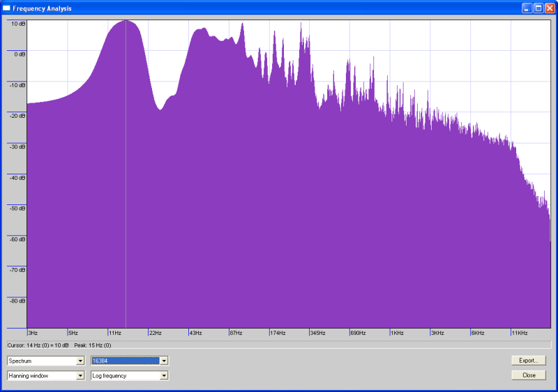Open the Spectrum algorithm dropdown
558x392 pixels.
[x=80, y=361]
